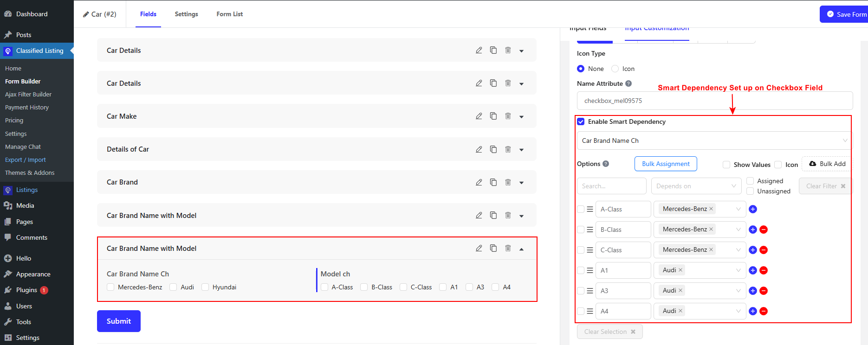Check Mercedes-Benz in form preview

click(x=110, y=287)
